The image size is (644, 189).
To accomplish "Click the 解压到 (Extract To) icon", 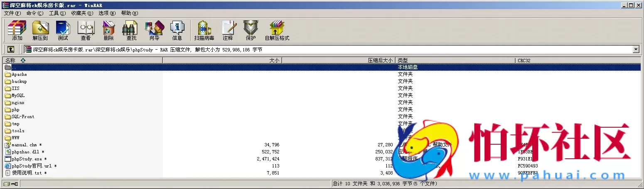I will click(x=40, y=30).
